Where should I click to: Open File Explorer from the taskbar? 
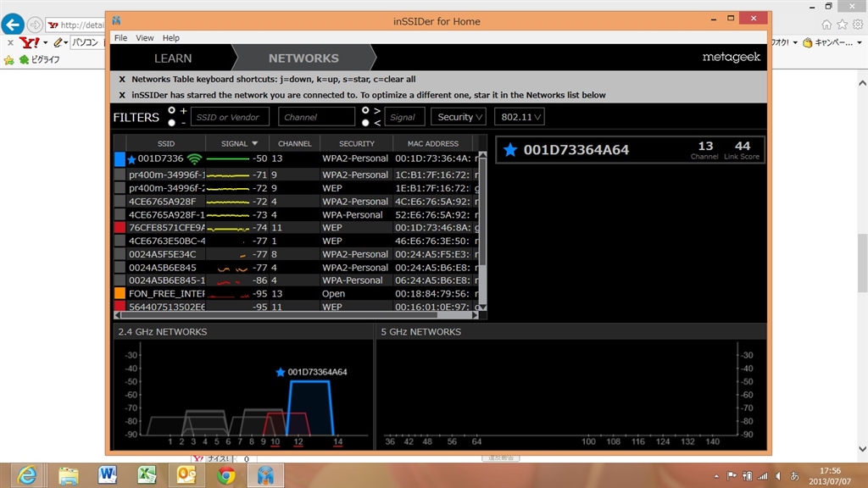[x=68, y=475]
